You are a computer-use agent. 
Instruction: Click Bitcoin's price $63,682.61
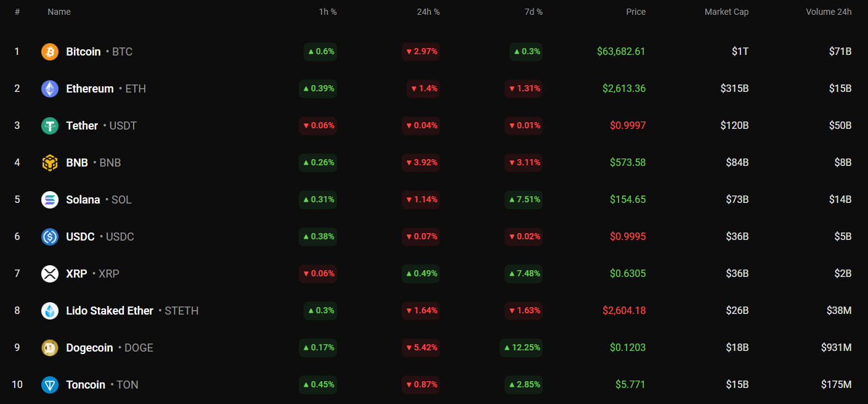(x=621, y=52)
